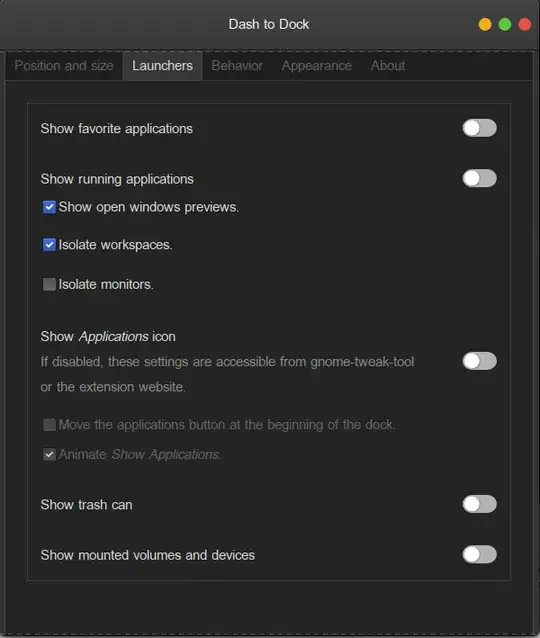Screen dimensions: 540x638
Task: Click the 'Show favorite applications' label
Action: coord(116,129)
